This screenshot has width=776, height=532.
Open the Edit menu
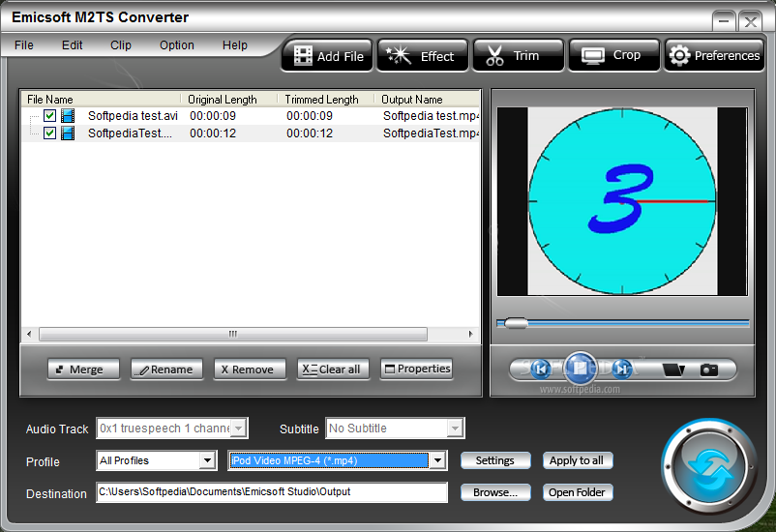coord(72,45)
